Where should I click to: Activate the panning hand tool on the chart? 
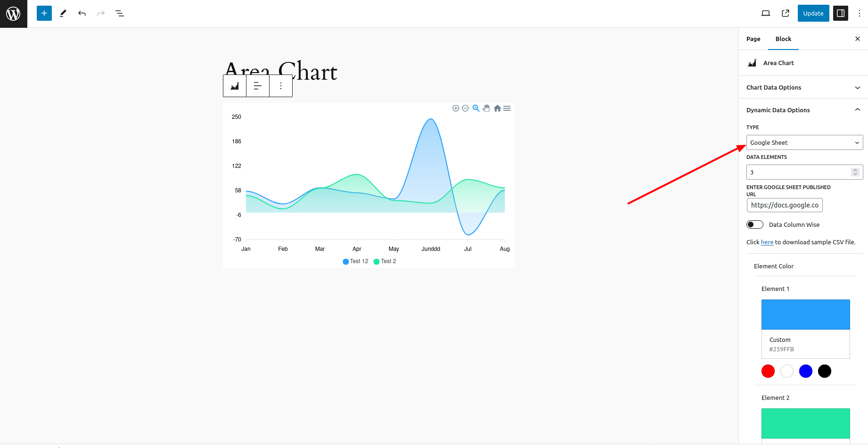pyautogui.click(x=486, y=108)
